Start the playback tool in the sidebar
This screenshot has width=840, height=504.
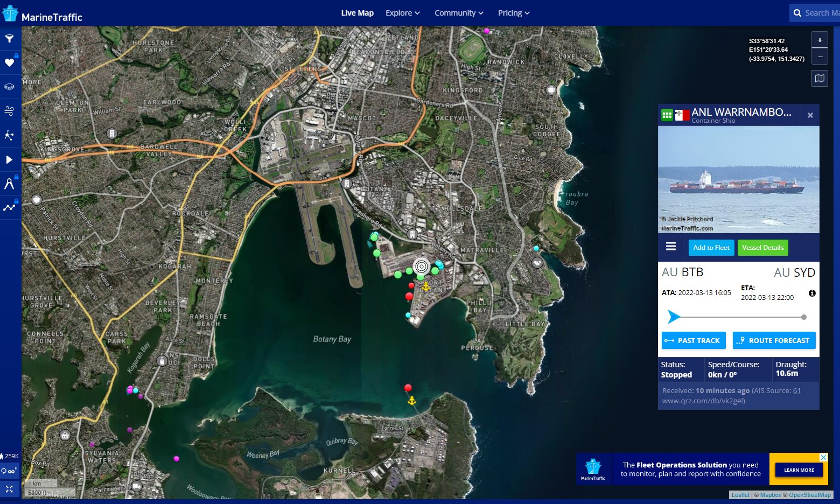pos(9,159)
